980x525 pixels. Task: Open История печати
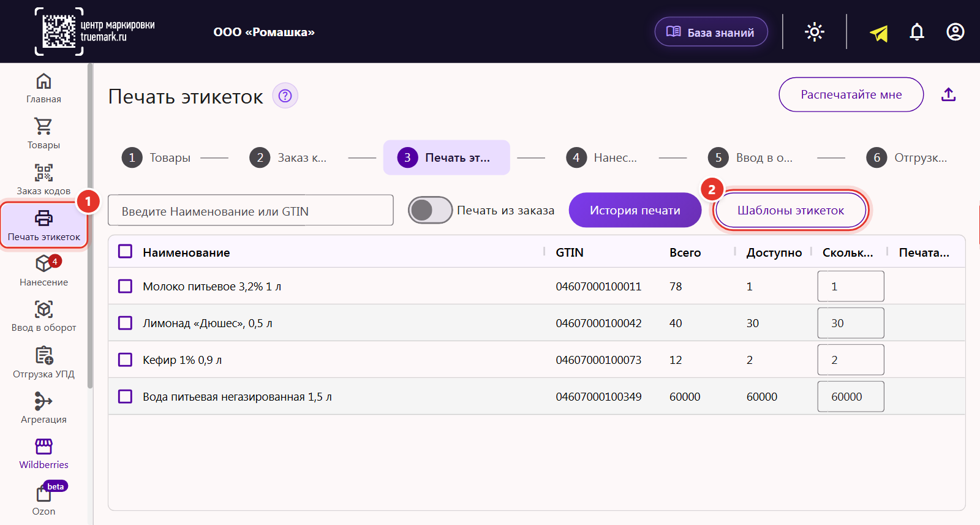click(x=635, y=210)
